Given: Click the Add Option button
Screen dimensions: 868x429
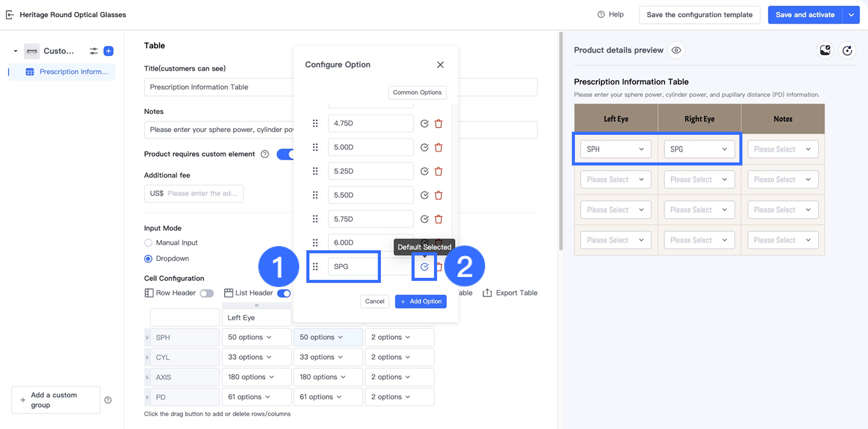Looking at the screenshot, I should click(421, 301).
